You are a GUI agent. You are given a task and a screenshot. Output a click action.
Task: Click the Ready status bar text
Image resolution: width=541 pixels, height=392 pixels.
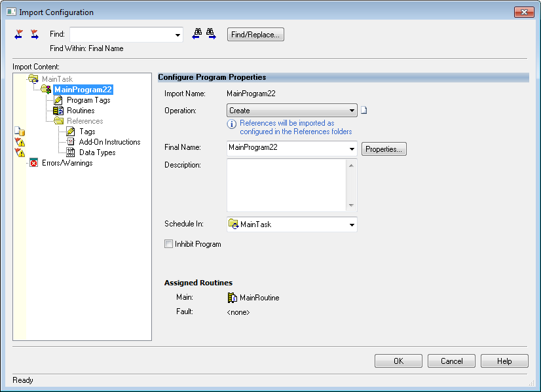(23, 380)
